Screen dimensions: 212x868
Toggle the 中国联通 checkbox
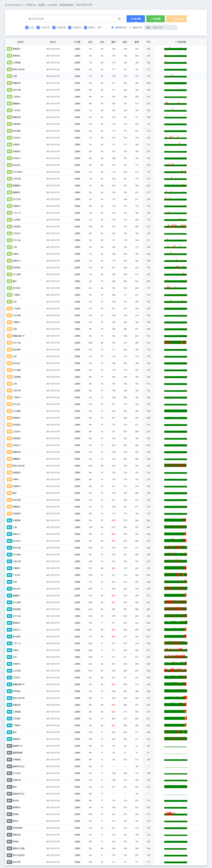(x=54, y=28)
